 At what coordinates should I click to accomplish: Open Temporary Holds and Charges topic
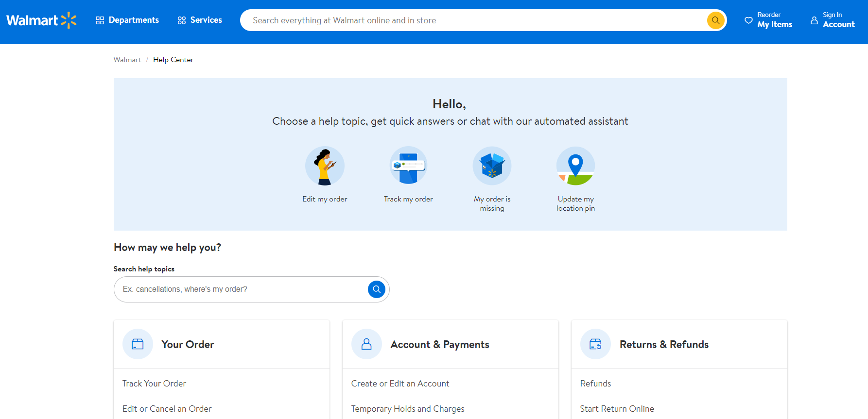click(408, 409)
